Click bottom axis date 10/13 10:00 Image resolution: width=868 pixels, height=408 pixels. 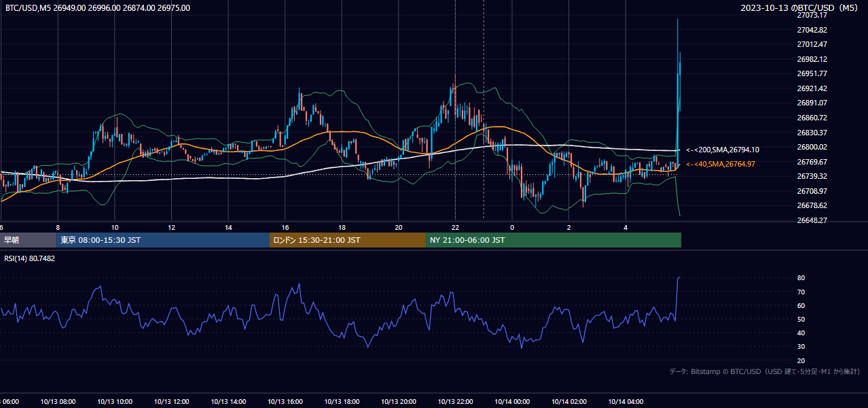tap(115, 401)
